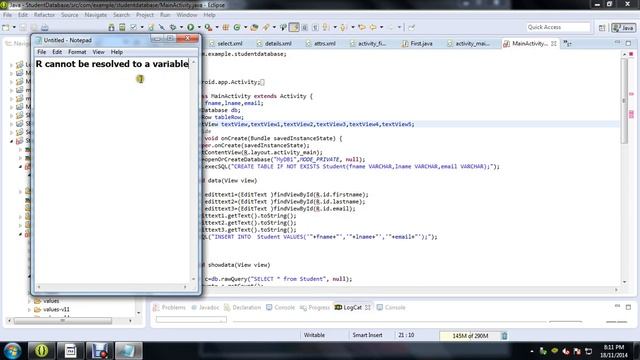
Task: Click the Navigator panel horizontal scrollbar
Action: 63,321
